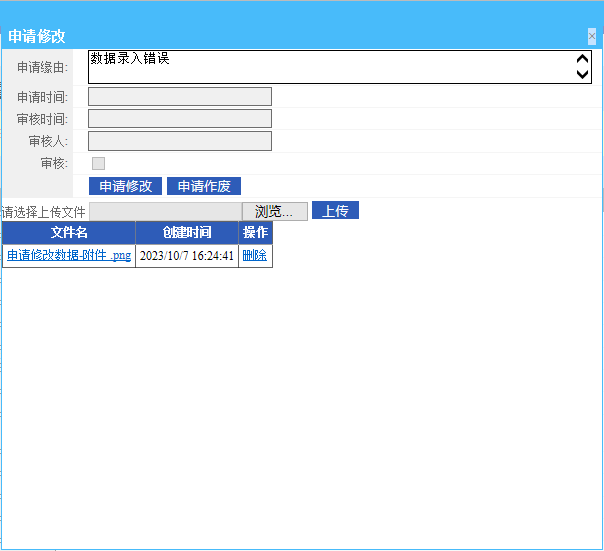The image size is (604, 551).
Task: Click the down arrow in 申请缘由 scrollbar
Action: pos(583,75)
